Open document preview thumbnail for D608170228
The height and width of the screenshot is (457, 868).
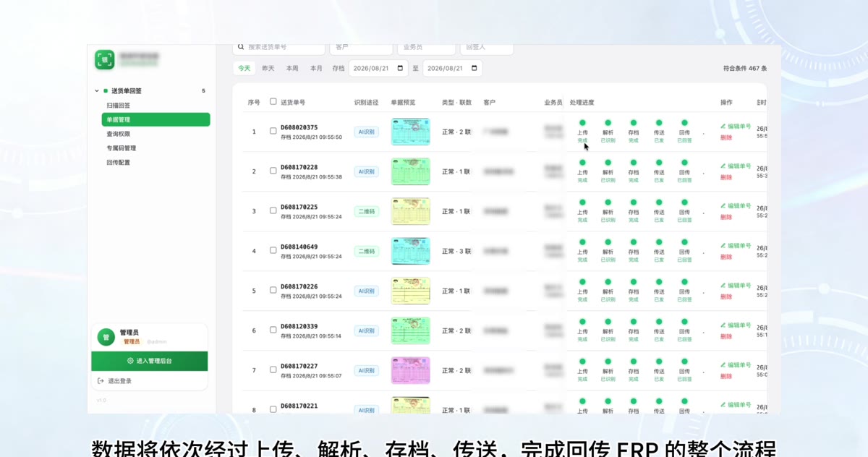point(410,171)
